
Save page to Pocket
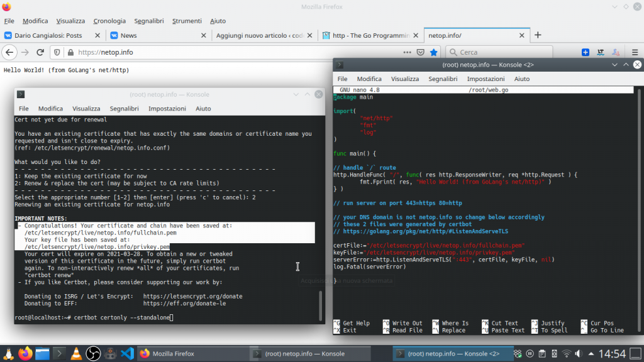point(420,52)
